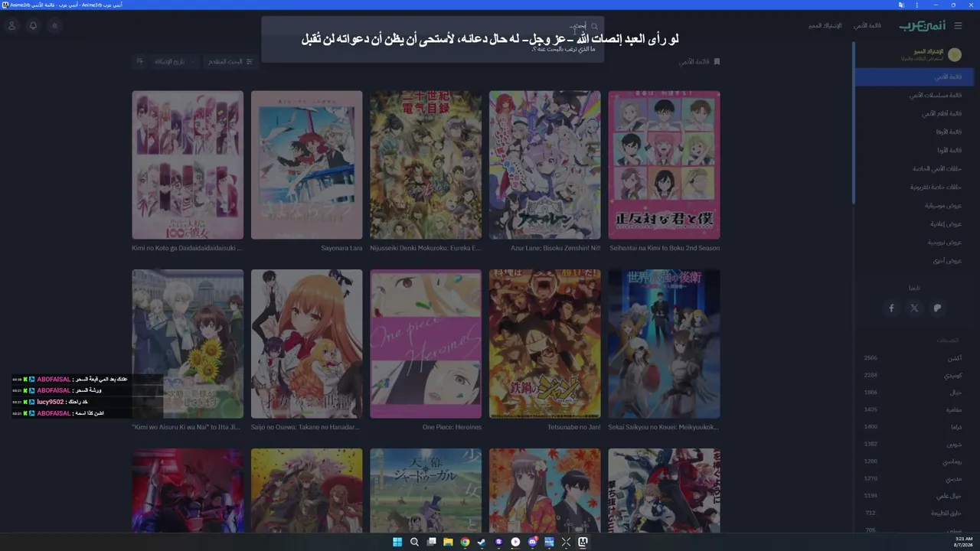This screenshot has width=980, height=551.
Task: Open the user account icon in the header
Action: click(x=11, y=25)
